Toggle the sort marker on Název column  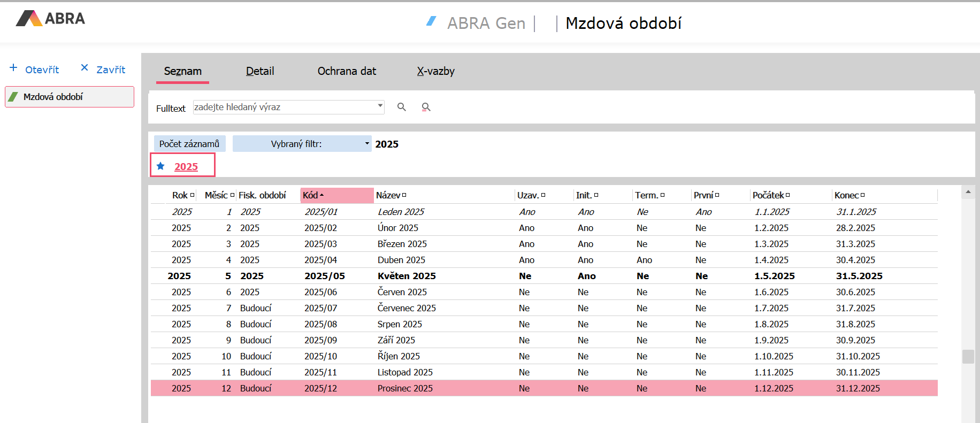(x=404, y=195)
